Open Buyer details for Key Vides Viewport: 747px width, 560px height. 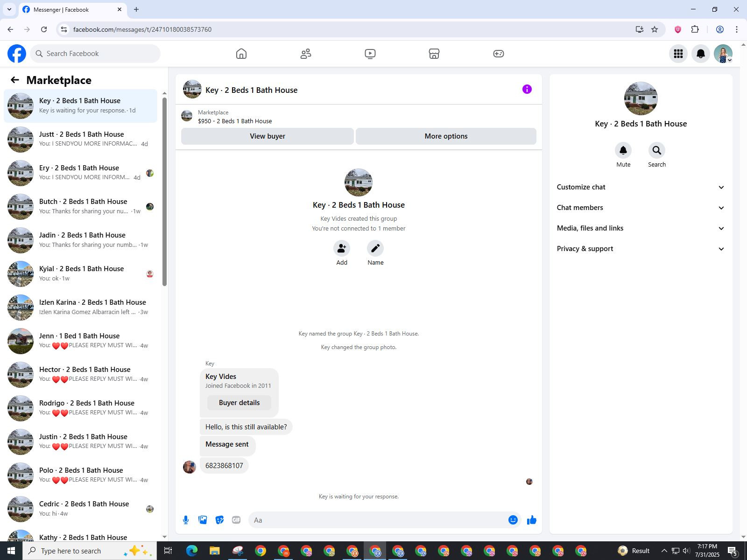pyautogui.click(x=239, y=403)
